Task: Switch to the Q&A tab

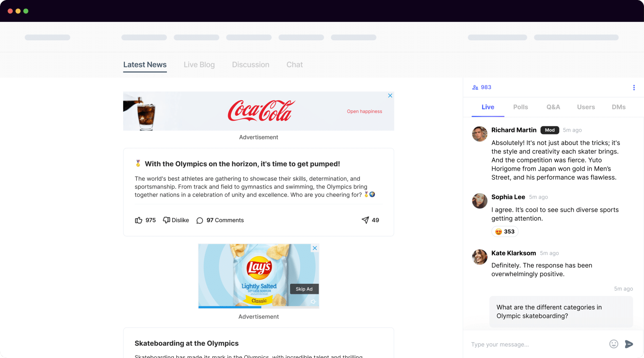Action: click(553, 107)
